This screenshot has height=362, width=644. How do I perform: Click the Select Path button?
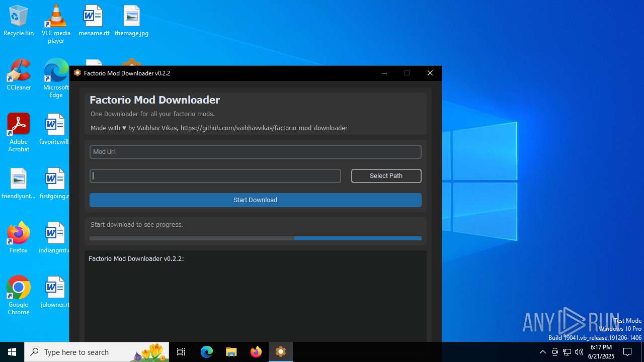tap(386, 176)
